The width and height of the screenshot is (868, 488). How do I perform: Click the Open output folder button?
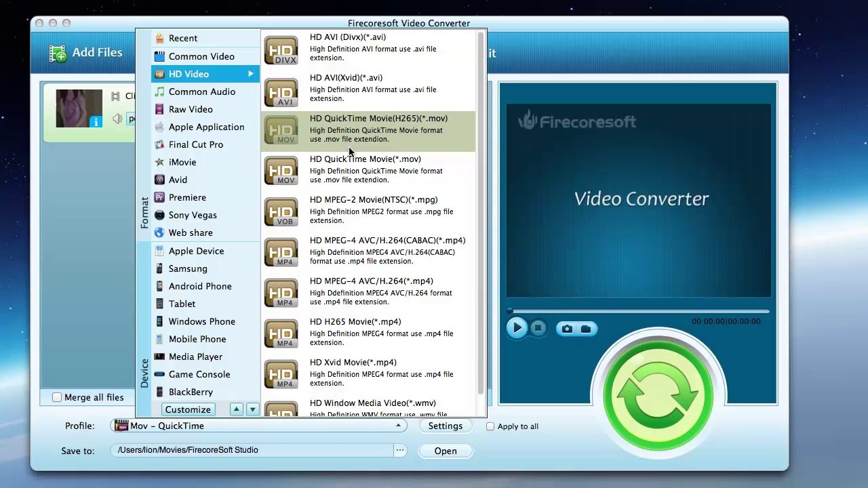coord(446,451)
